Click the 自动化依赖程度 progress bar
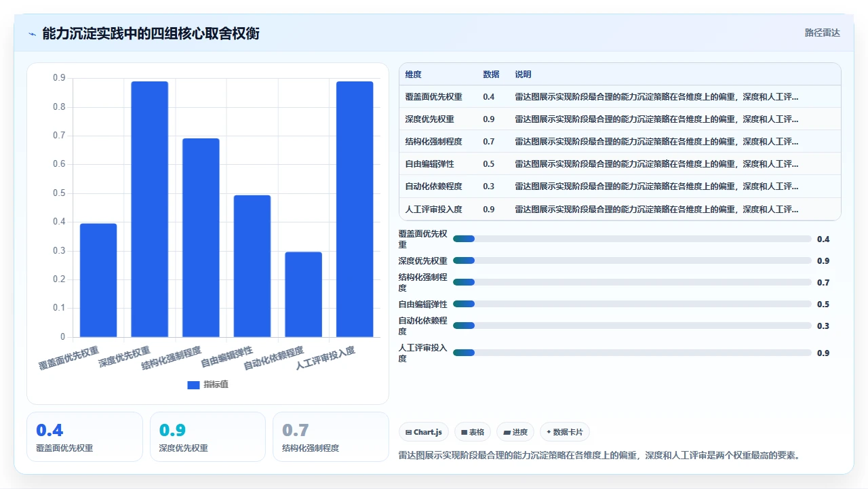Image resolution: width=868 pixels, height=489 pixels. 632,326
